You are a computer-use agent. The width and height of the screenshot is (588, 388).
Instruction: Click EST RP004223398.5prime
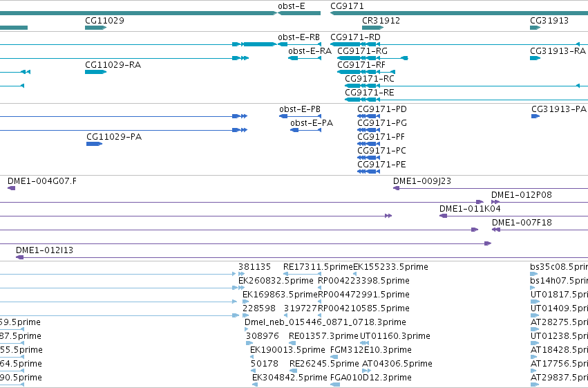pos(319,288)
